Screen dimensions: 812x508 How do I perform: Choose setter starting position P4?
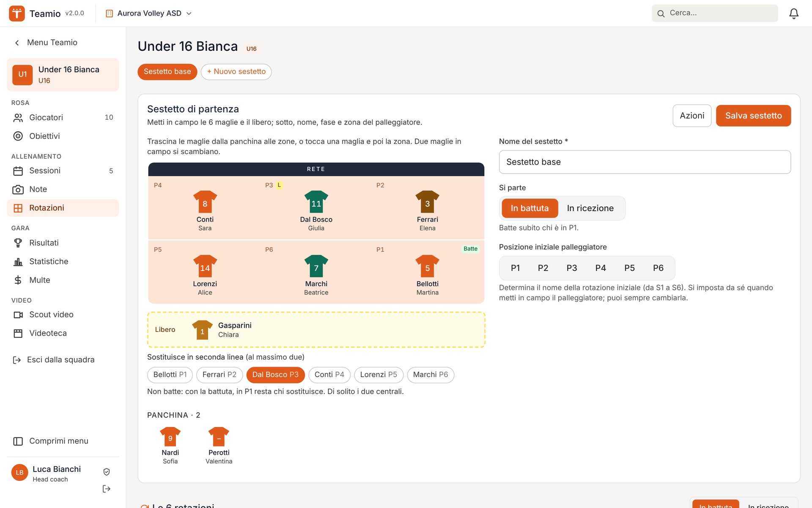tap(601, 268)
